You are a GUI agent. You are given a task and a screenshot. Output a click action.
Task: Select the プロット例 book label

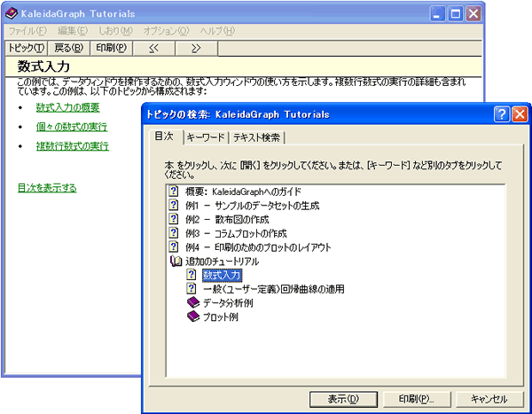click(x=220, y=317)
